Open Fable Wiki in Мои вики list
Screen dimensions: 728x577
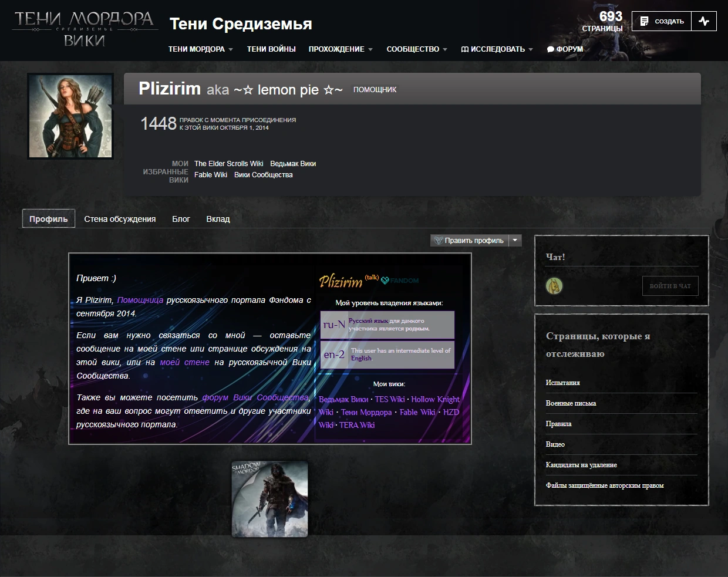click(x=417, y=412)
